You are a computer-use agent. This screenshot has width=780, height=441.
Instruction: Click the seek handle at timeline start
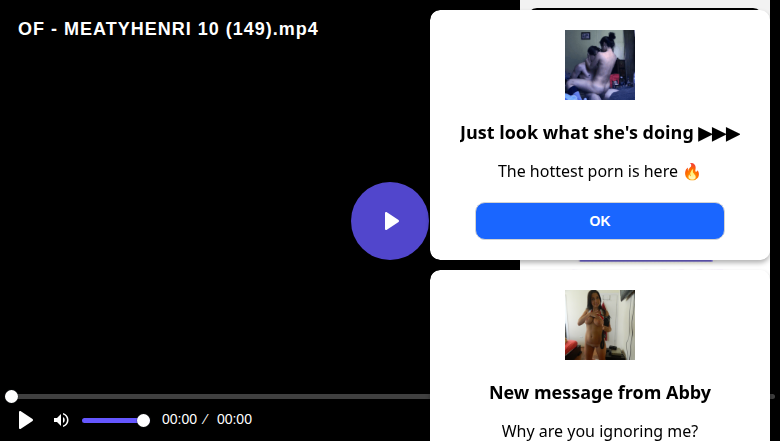11,397
